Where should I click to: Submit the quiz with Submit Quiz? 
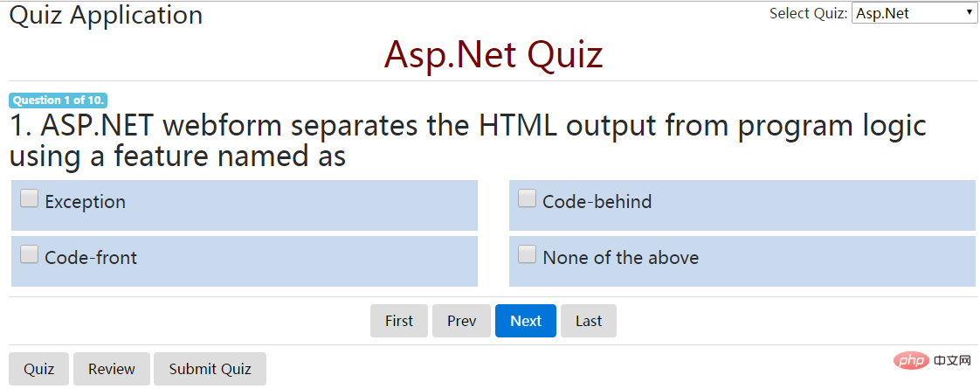(x=210, y=369)
